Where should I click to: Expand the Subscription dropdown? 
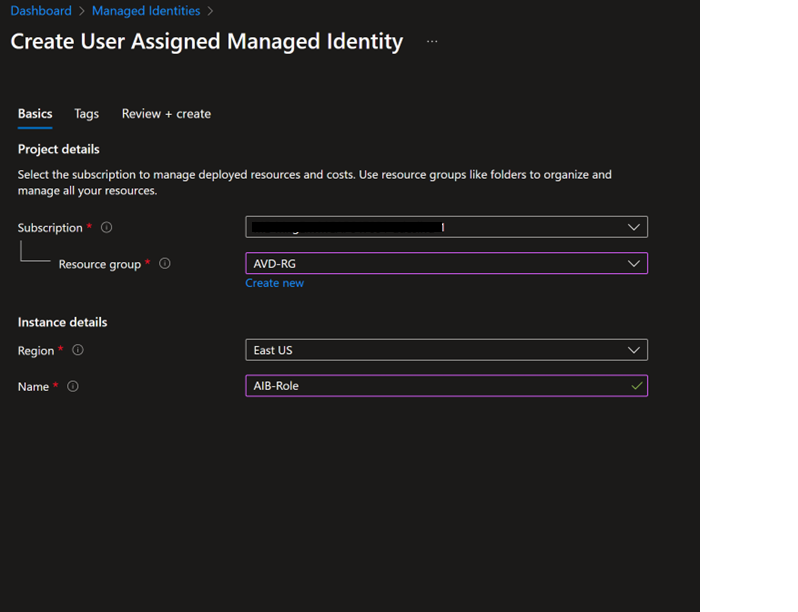click(x=446, y=227)
